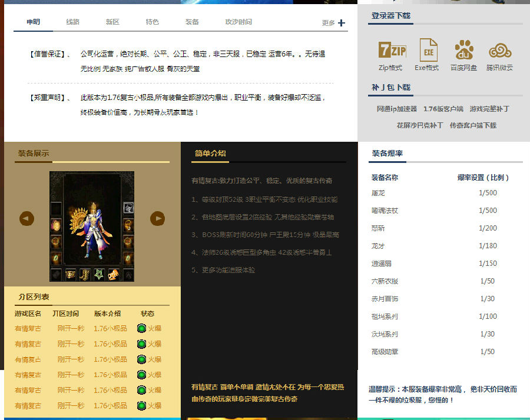Click the 装备爆率 section heading
This screenshot has height=420, width=530.
(387, 154)
